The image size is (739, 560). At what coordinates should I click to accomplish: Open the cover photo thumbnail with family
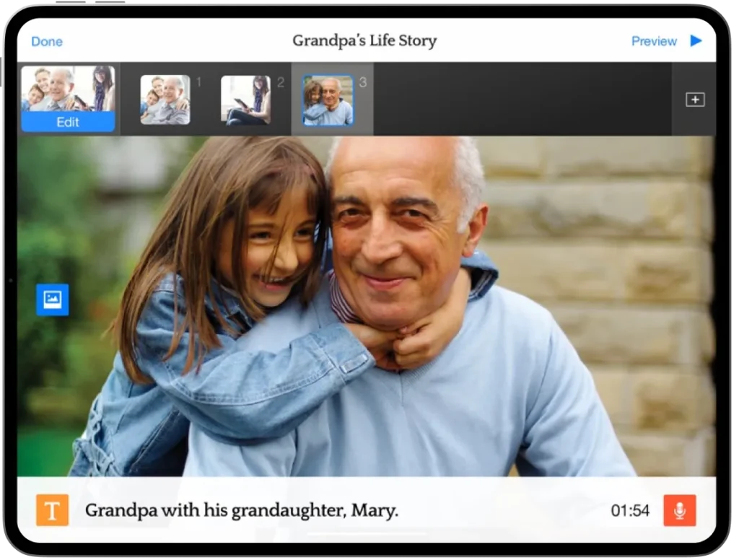click(x=68, y=88)
